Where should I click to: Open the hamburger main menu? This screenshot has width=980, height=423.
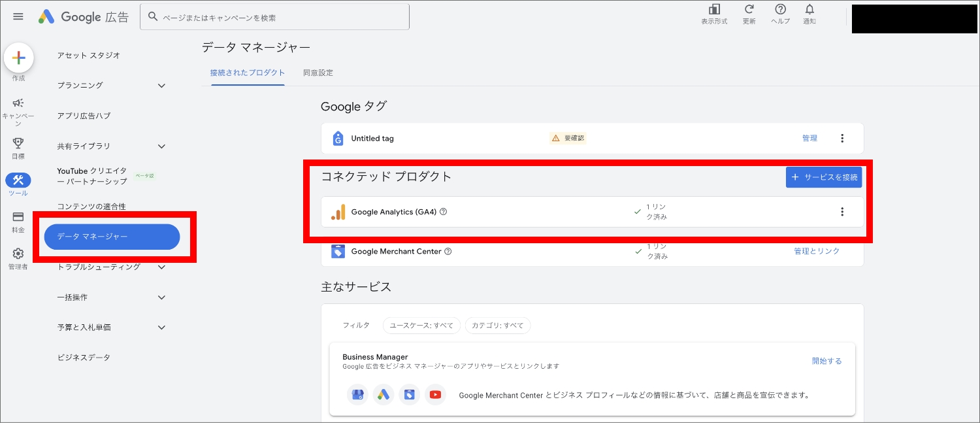(x=18, y=17)
